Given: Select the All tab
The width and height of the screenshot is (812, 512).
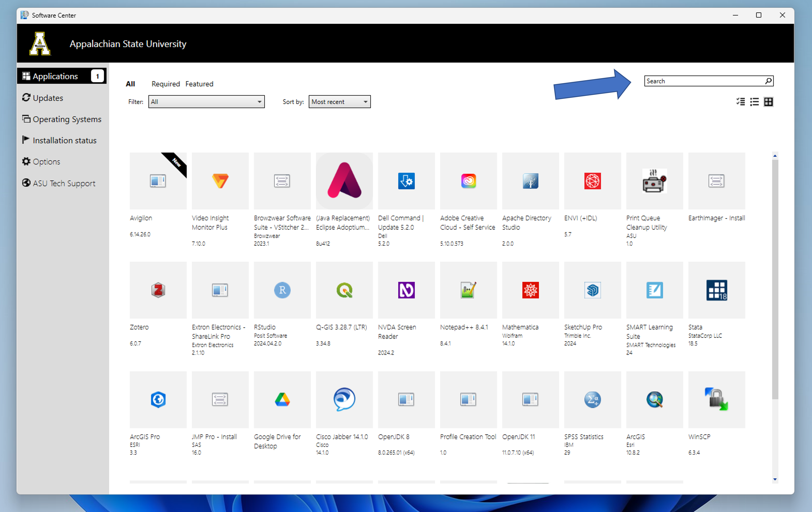Looking at the screenshot, I should pyautogui.click(x=131, y=84).
